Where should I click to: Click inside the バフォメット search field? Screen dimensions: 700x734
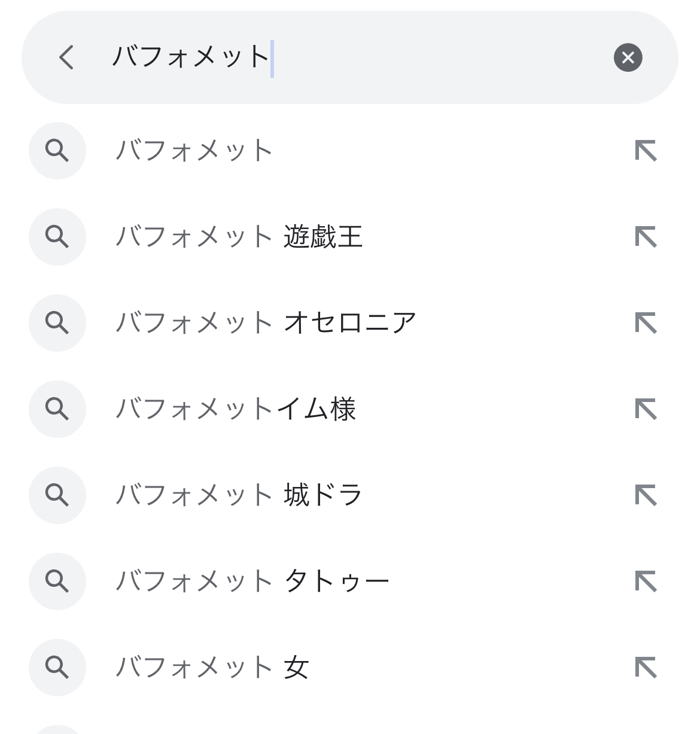pos(359,57)
